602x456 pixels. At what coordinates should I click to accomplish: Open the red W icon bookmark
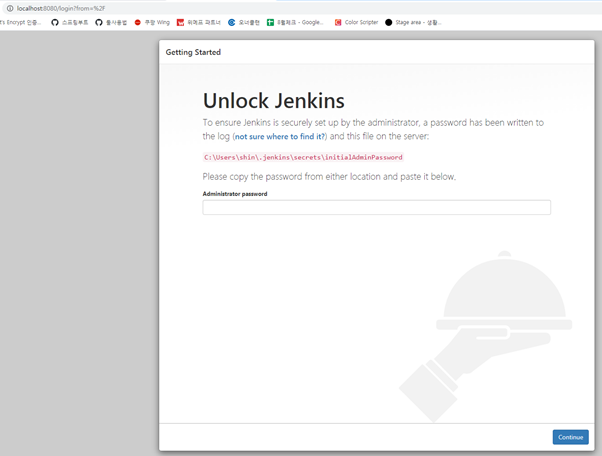click(x=198, y=22)
